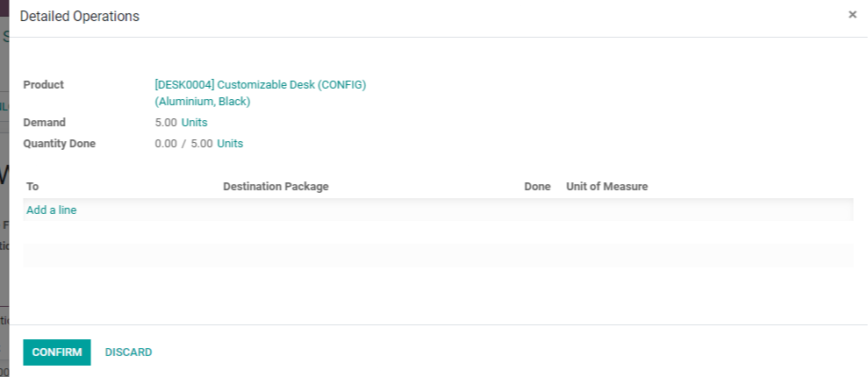
Task: Sort by Destination Package column header
Action: [276, 187]
